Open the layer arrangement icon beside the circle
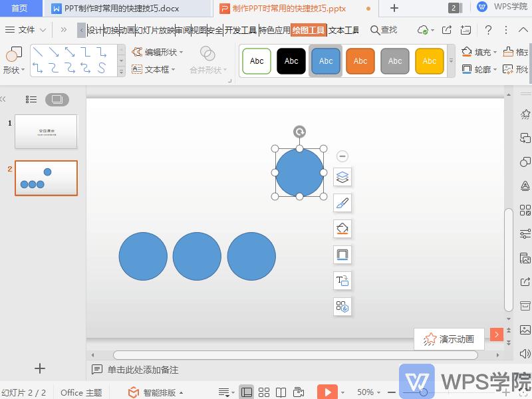The image size is (532, 399). (342, 177)
